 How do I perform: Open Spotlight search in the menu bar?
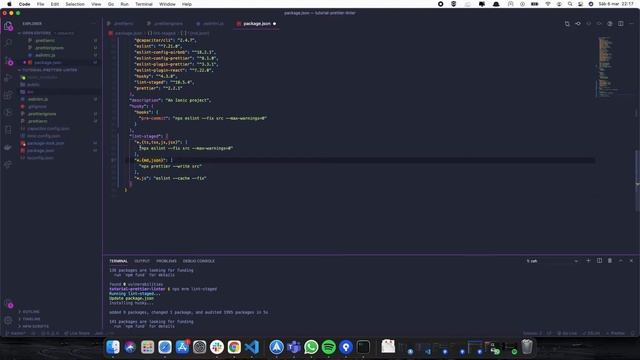pos(570,4)
